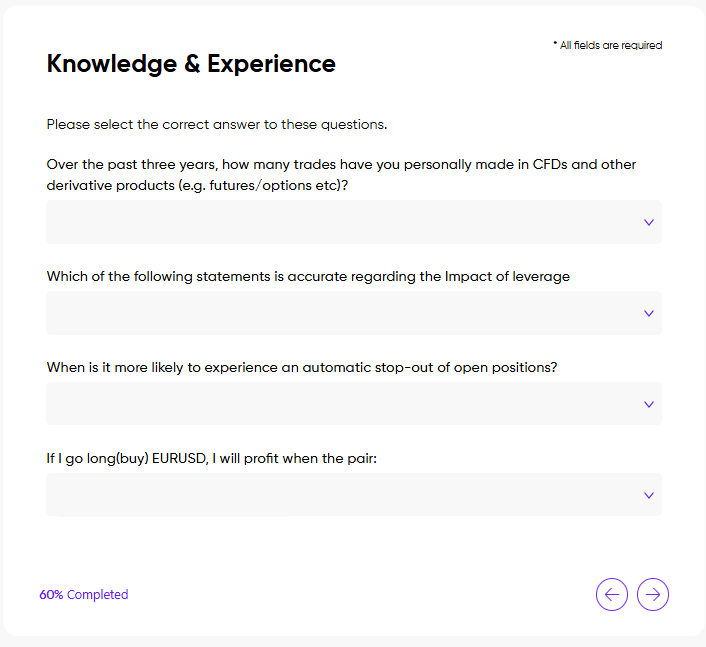This screenshot has width=706, height=647.
Task: Click 'Please select the correct answer' instruction text
Action: [x=216, y=125]
